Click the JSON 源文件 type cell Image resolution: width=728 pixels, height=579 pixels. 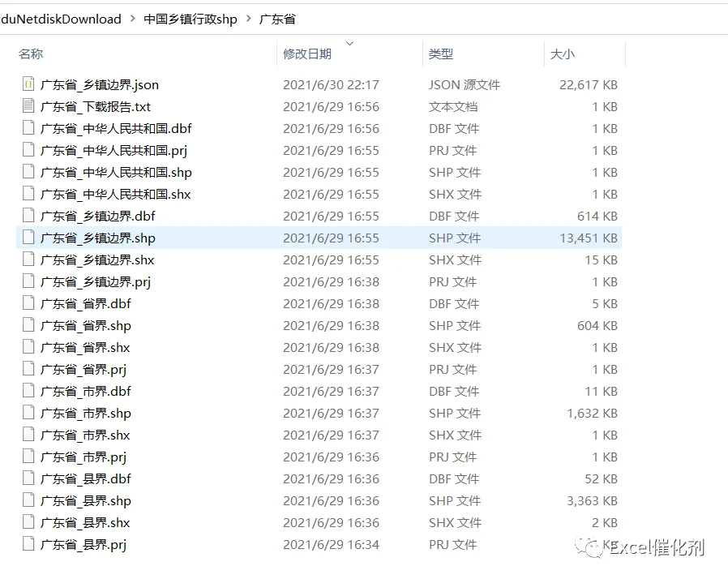tap(465, 84)
